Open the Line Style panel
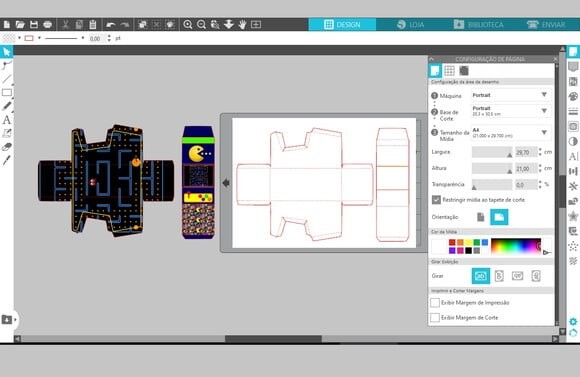Screen dimensions: 580x377 [x=573, y=111]
